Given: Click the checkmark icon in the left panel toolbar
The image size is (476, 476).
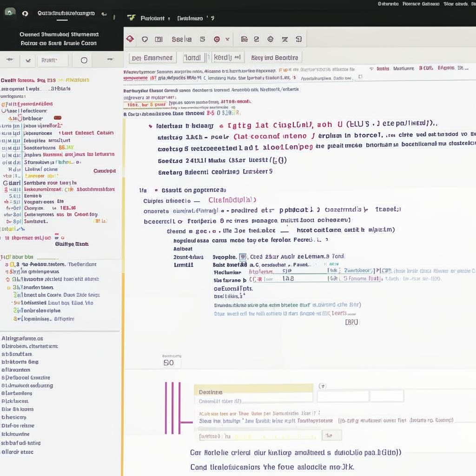Looking at the screenshot, I should (x=28, y=60).
